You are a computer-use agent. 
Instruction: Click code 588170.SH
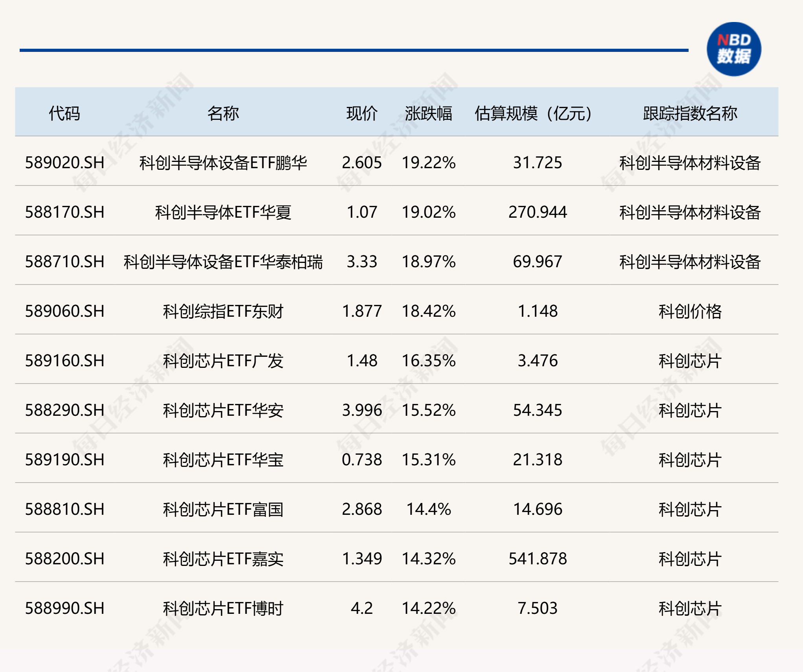[x=65, y=212]
